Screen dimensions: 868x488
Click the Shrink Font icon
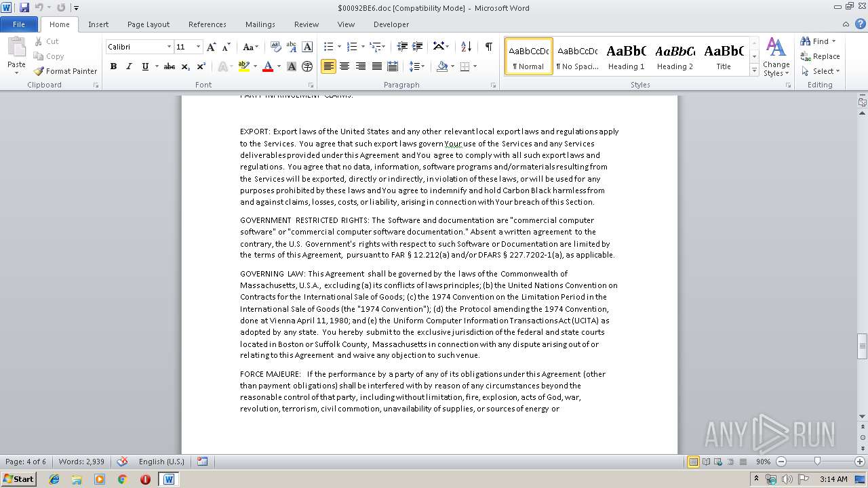pos(226,47)
